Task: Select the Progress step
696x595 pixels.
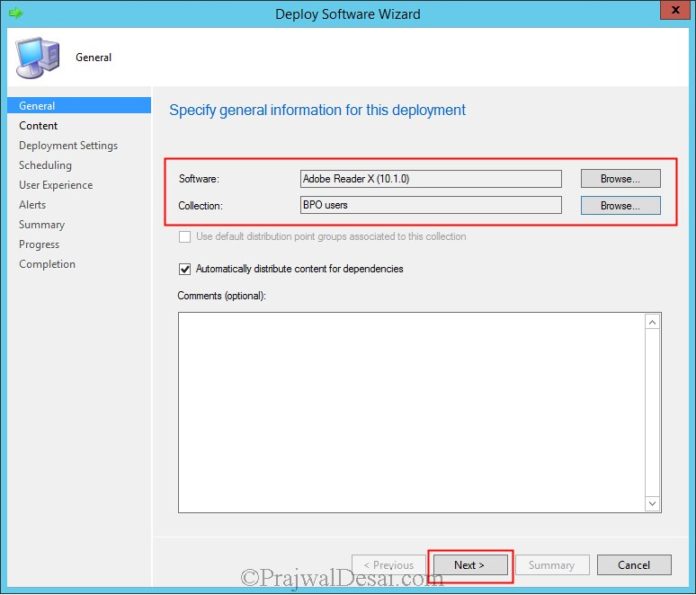Action: pos(39,245)
